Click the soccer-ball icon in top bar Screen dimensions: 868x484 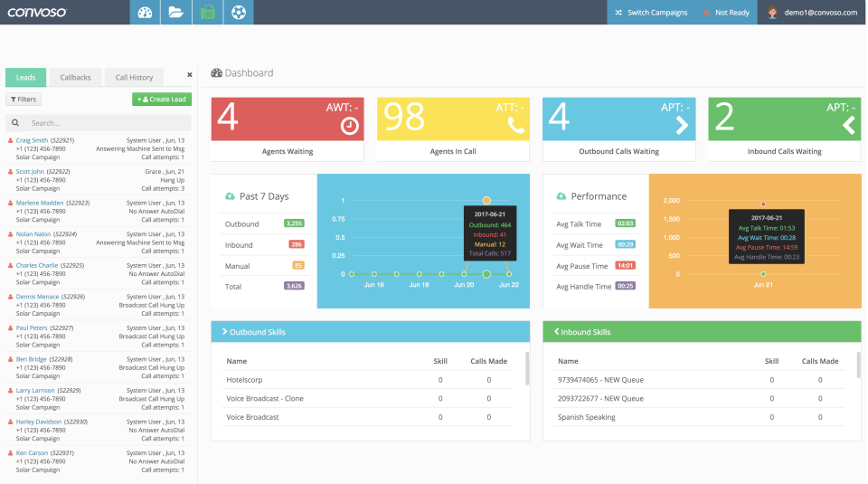[239, 12]
